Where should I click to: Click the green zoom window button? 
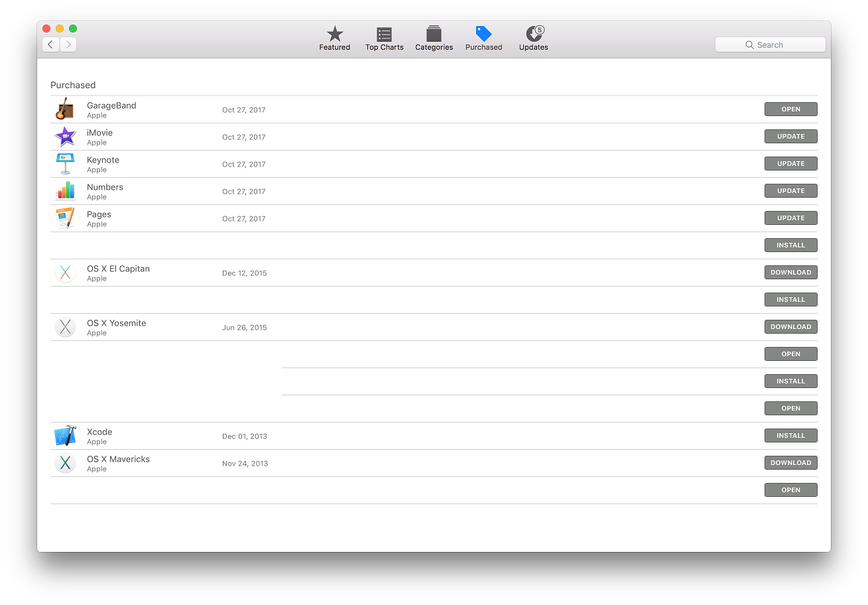(73, 29)
